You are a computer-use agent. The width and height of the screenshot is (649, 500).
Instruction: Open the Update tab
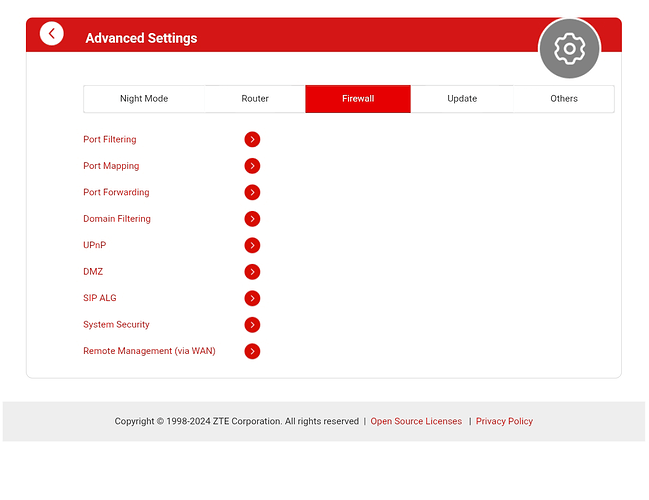pos(462,99)
